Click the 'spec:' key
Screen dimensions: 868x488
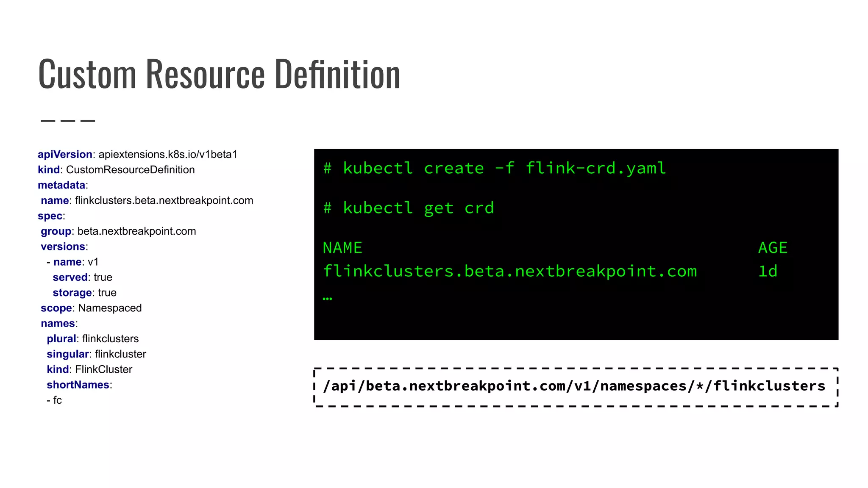click(x=51, y=216)
